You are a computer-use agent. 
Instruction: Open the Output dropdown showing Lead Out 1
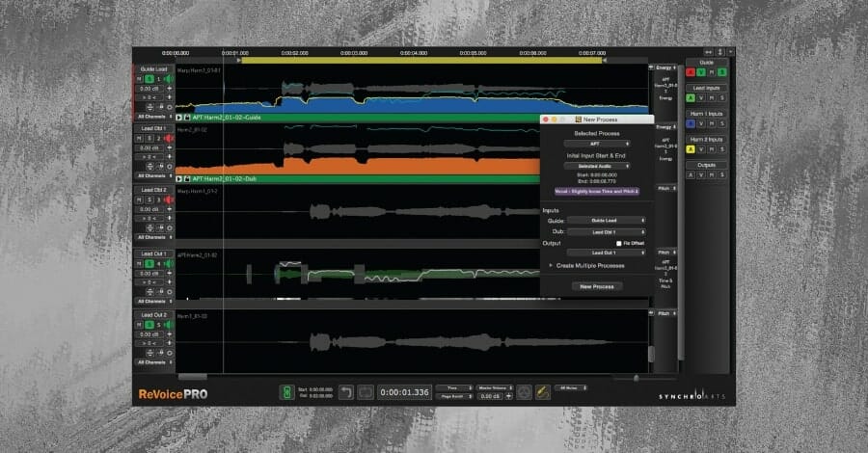(x=607, y=253)
